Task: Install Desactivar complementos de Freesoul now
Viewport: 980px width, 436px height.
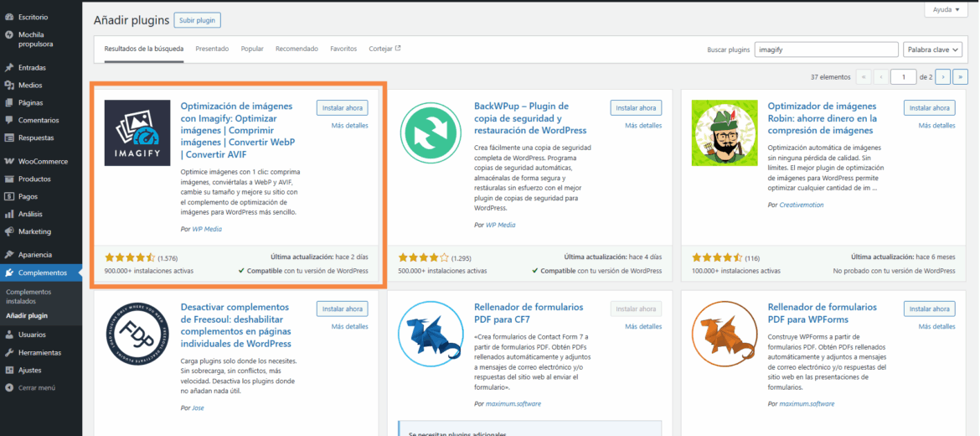Action: tap(342, 309)
